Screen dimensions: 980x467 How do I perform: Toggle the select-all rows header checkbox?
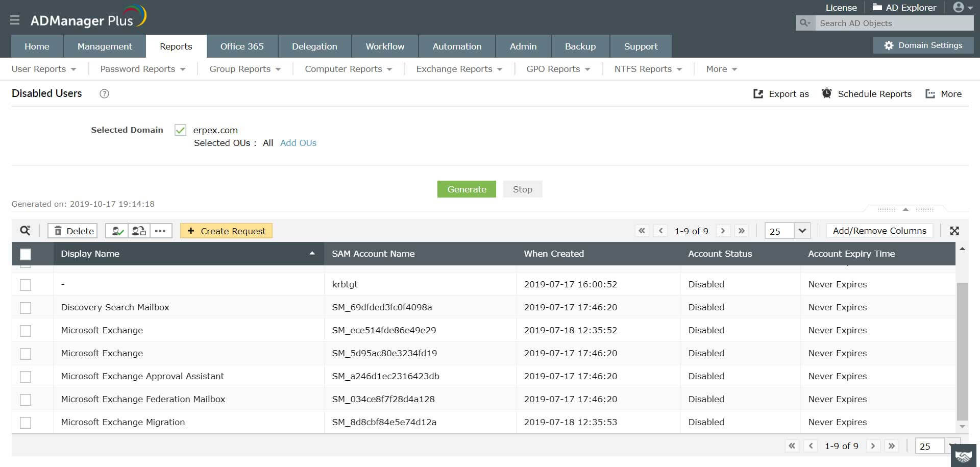click(x=26, y=254)
